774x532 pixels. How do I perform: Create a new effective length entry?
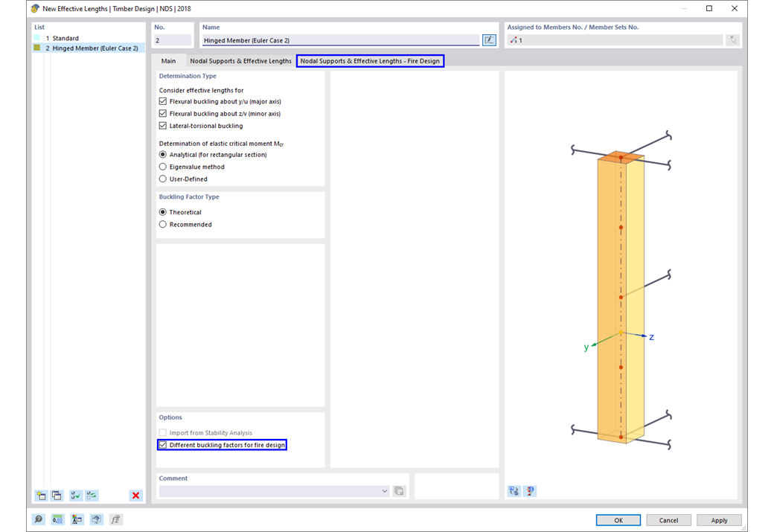pos(41,496)
